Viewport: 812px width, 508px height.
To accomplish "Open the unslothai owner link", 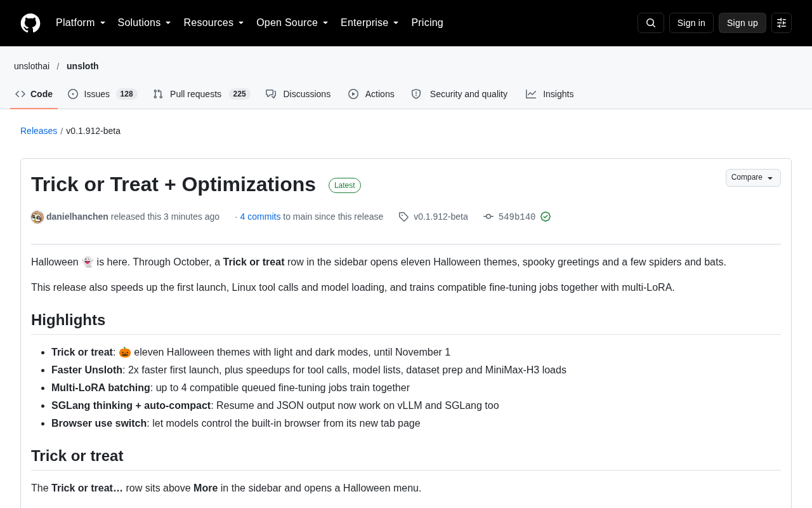I will [x=32, y=66].
